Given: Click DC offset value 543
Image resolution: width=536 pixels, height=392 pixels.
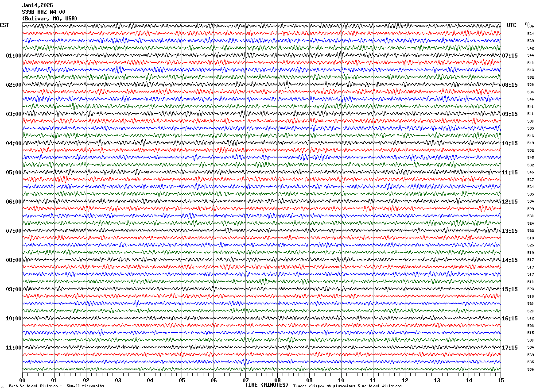Looking at the screenshot, I should [x=530, y=70].
